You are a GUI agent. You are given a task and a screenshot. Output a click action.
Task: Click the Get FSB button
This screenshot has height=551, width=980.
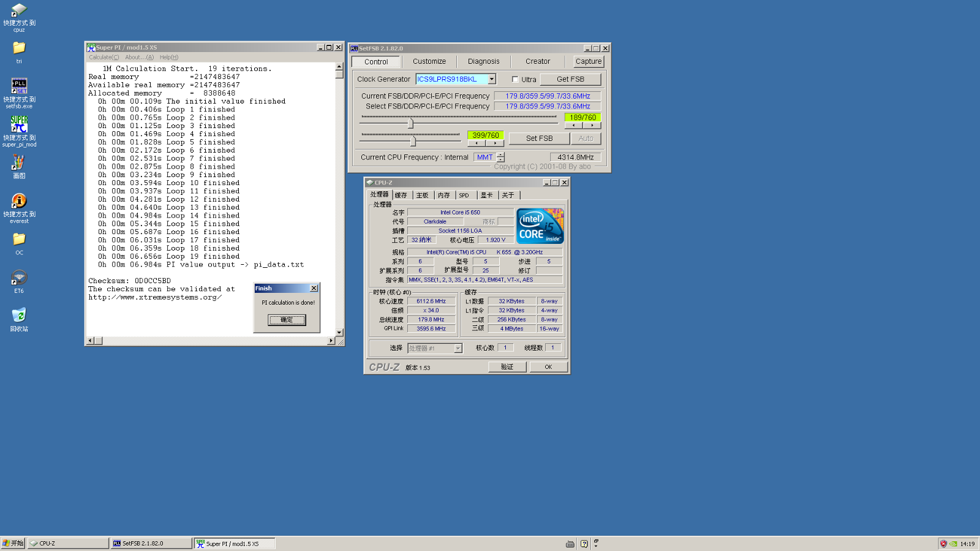570,79
